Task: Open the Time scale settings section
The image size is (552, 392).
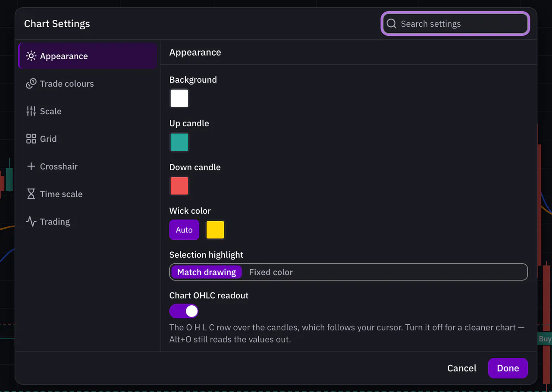Action: pos(88,194)
